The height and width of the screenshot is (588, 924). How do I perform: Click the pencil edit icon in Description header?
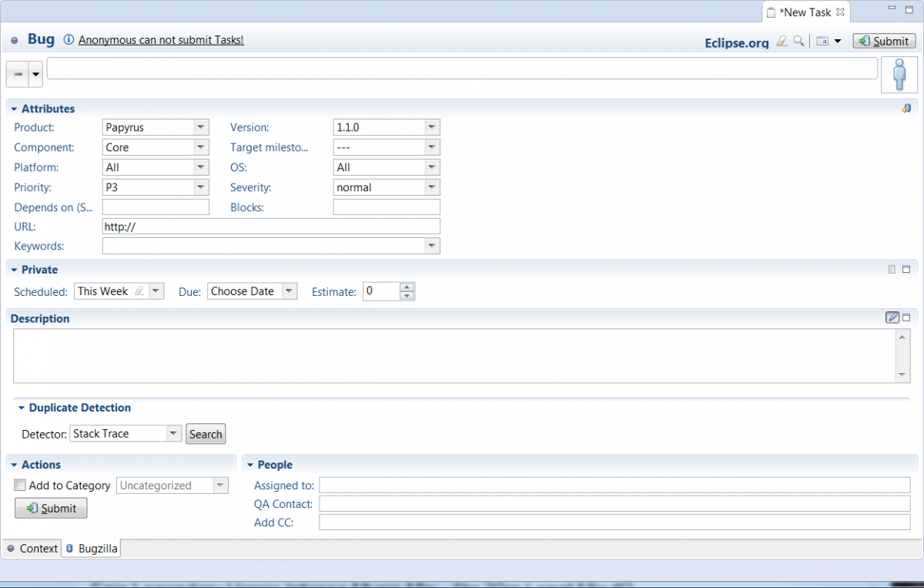tap(892, 317)
